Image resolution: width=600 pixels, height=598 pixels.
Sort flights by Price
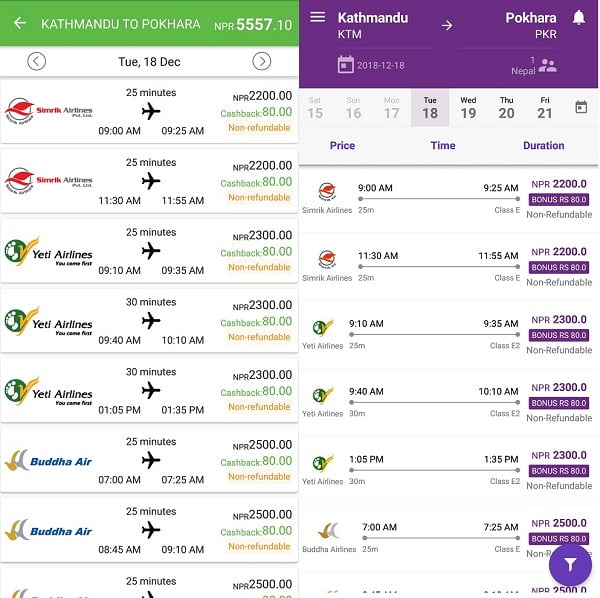pyautogui.click(x=342, y=145)
